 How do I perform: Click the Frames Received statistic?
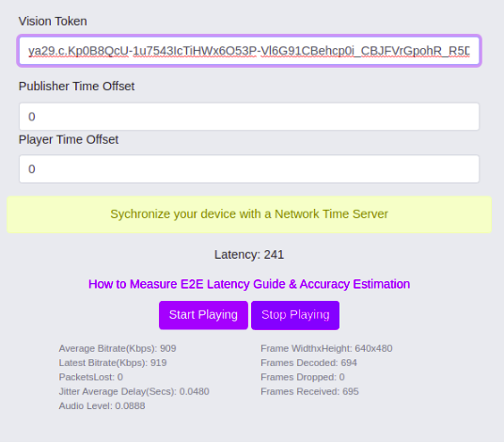(x=309, y=391)
